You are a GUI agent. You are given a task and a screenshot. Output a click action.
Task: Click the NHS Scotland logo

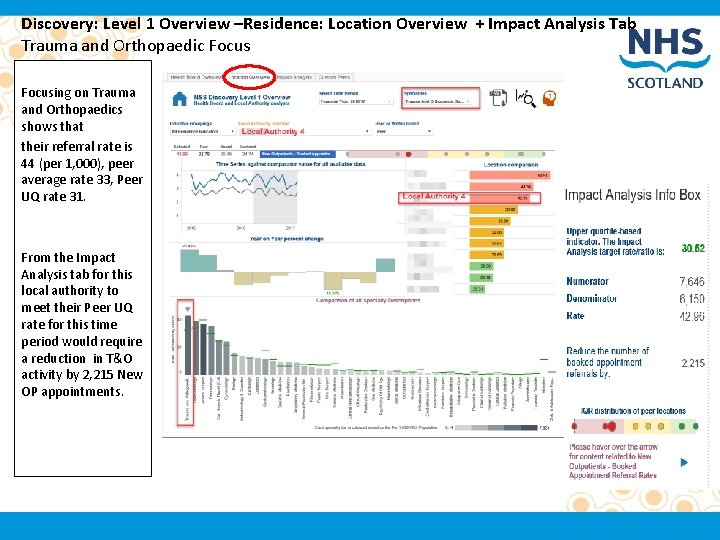(x=665, y=58)
